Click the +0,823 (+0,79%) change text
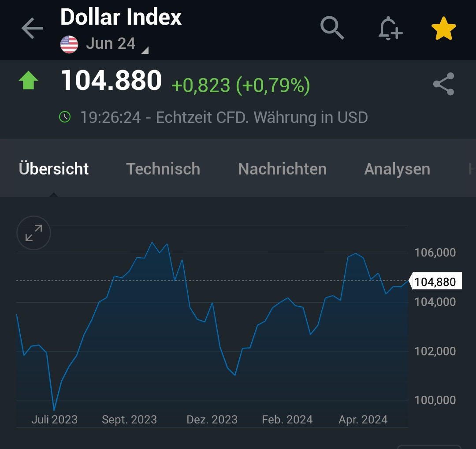476x449 pixels. tap(241, 85)
